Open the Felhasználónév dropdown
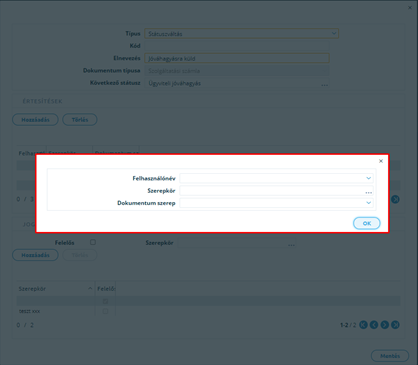 368,178
